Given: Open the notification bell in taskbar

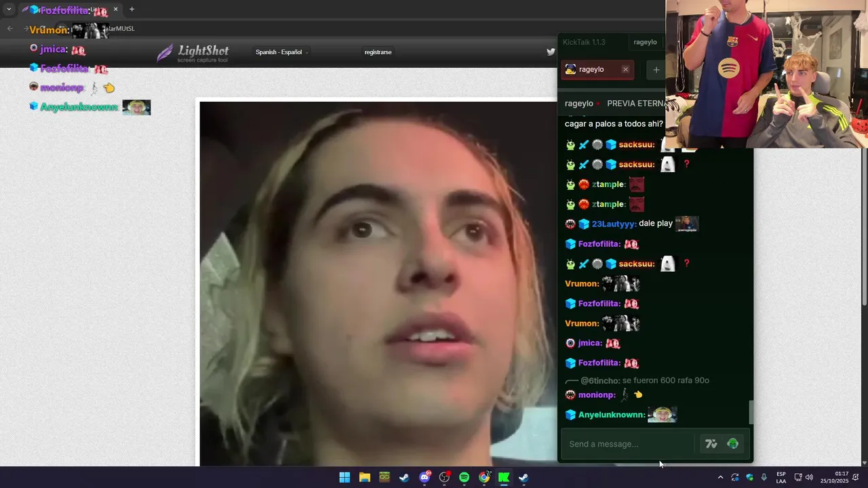Looking at the screenshot, I should pos(856,477).
